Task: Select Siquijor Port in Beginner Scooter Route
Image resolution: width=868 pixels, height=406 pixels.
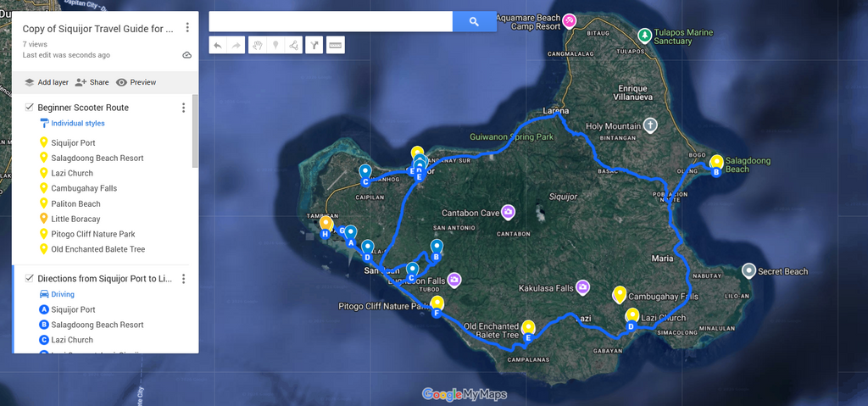Action: [74, 143]
